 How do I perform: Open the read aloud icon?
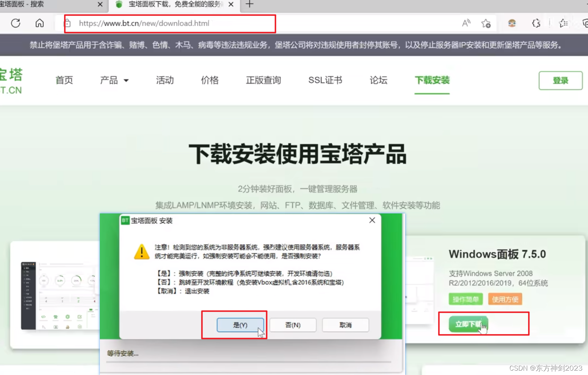coord(466,23)
